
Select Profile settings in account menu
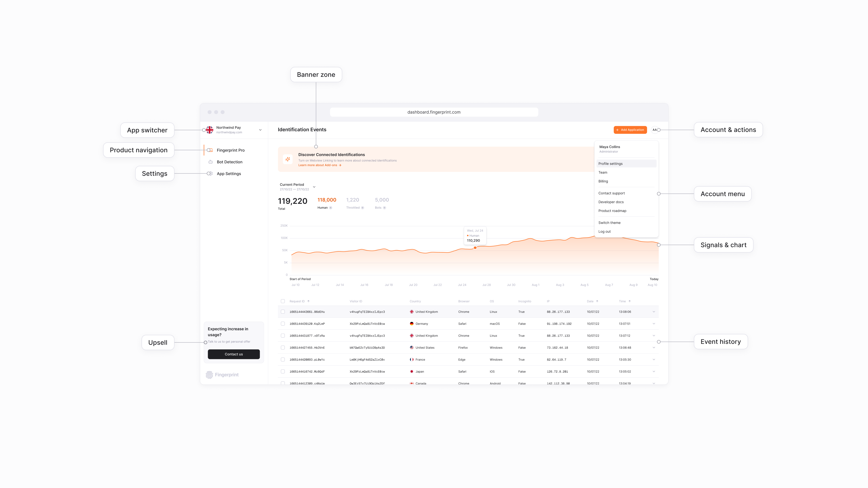tap(626, 164)
